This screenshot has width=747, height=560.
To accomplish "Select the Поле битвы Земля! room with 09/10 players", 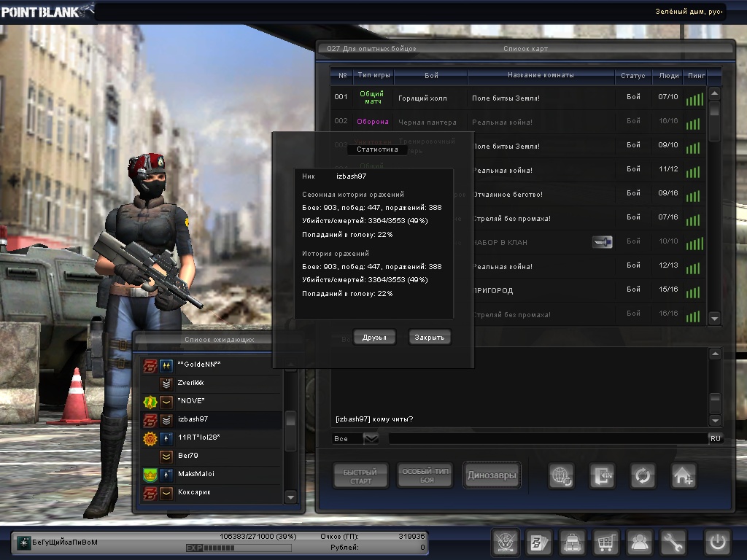I will click(589, 146).
